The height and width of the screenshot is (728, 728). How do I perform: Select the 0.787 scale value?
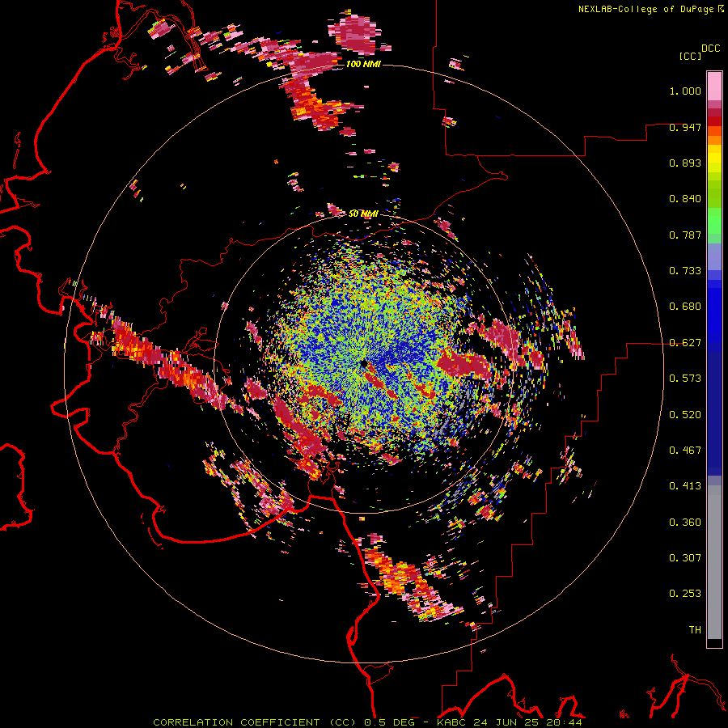tap(685, 235)
